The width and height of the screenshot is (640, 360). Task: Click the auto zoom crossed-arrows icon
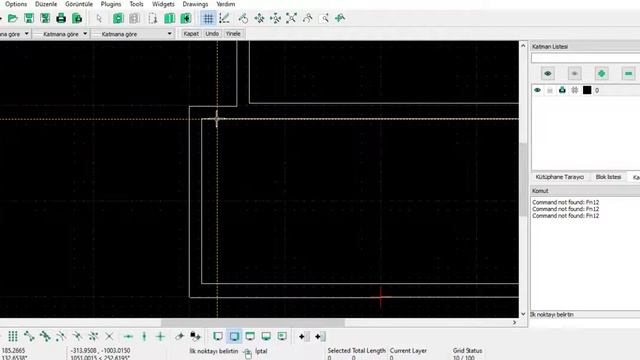coord(291,18)
